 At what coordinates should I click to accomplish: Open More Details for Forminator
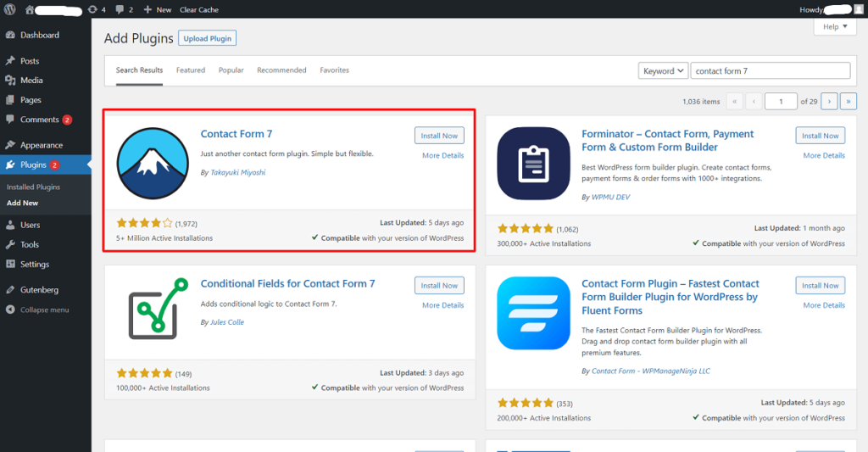coord(824,156)
